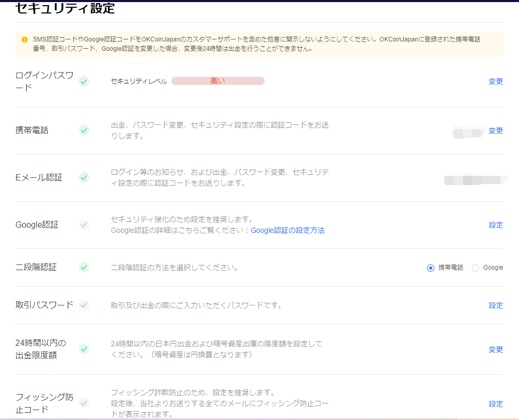Click 変更 link for login password
The height and width of the screenshot is (420, 519).
(496, 81)
